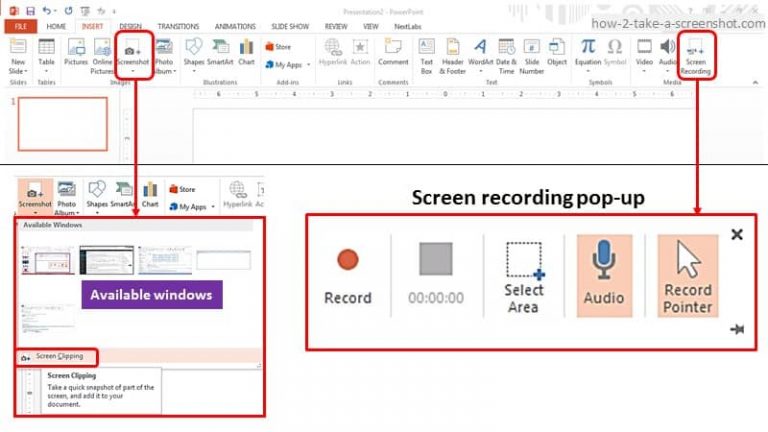The width and height of the screenshot is (768, 432).
Task: Toggle Record Pointer in the recording pop-up
Action: 688,275
